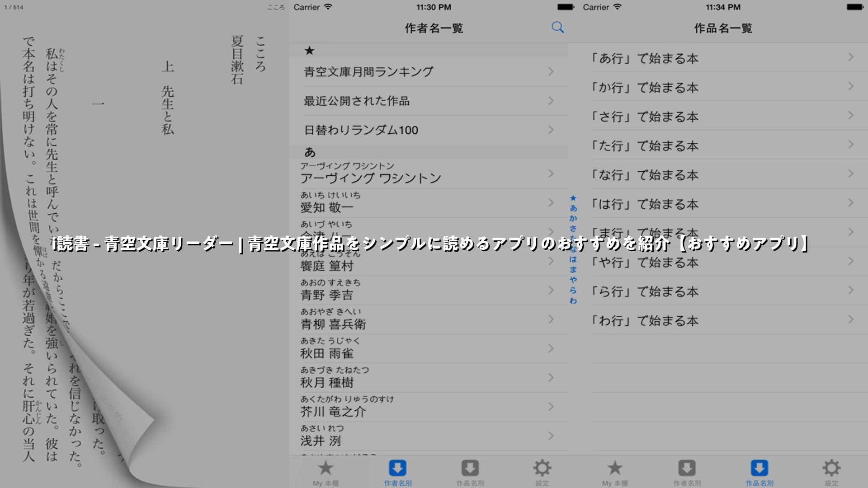Screen dimensions: 868x488
Task: Expand chevron on 「な行」で始まる本
Action: click(x=851, y=174)
